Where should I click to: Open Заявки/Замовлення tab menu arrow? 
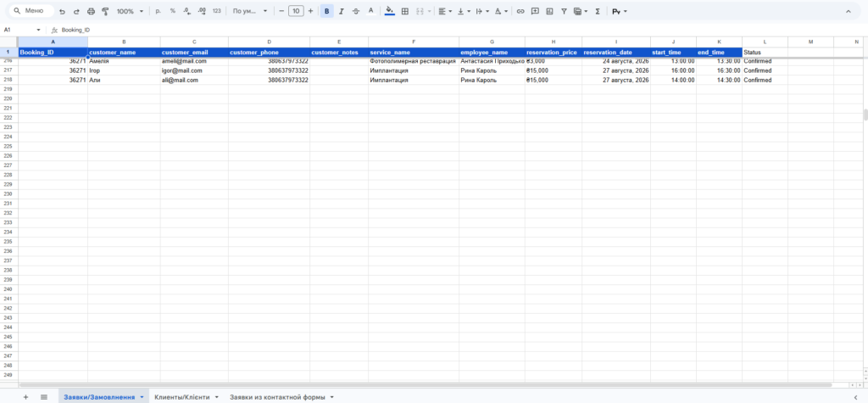point(142,397)
